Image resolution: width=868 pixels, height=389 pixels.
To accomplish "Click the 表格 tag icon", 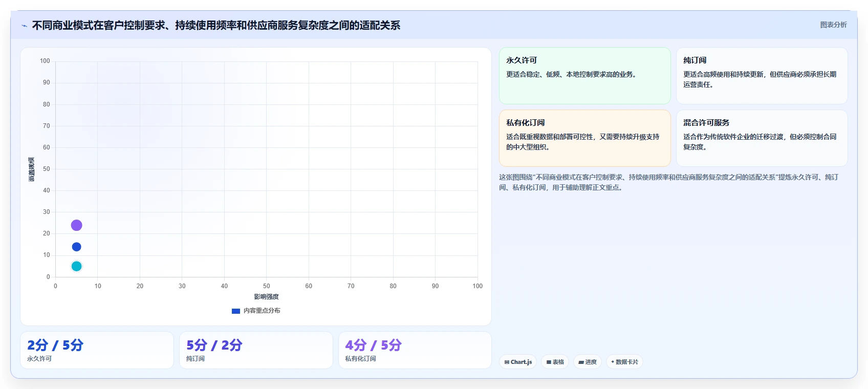I will pos(549,362).
